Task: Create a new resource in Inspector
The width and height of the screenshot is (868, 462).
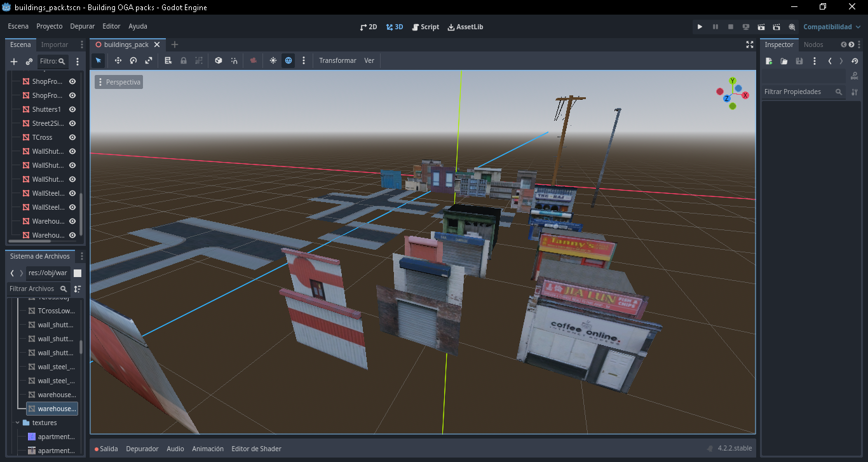Action: pos(769,61)
